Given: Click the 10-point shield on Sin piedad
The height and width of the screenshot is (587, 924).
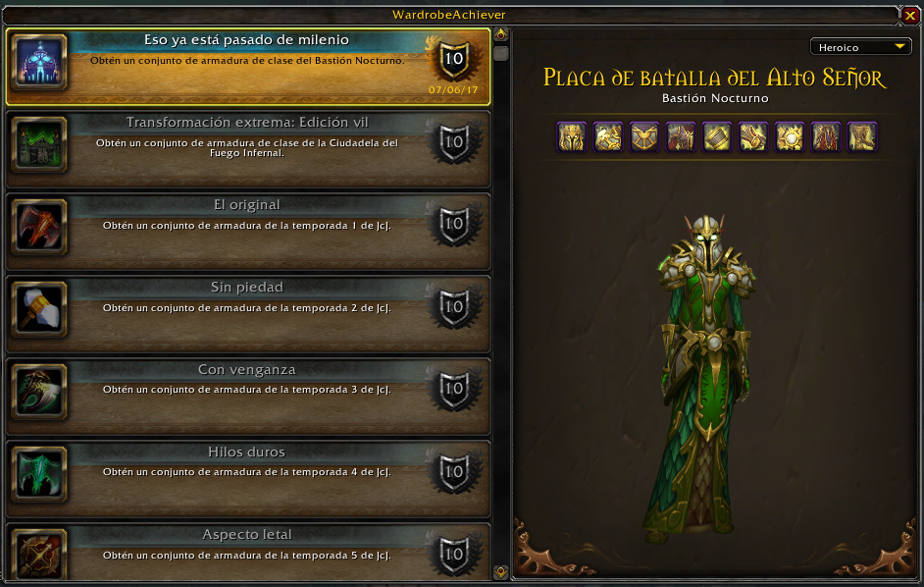Looking at the screenshot, I should click(x=454, y=307).
